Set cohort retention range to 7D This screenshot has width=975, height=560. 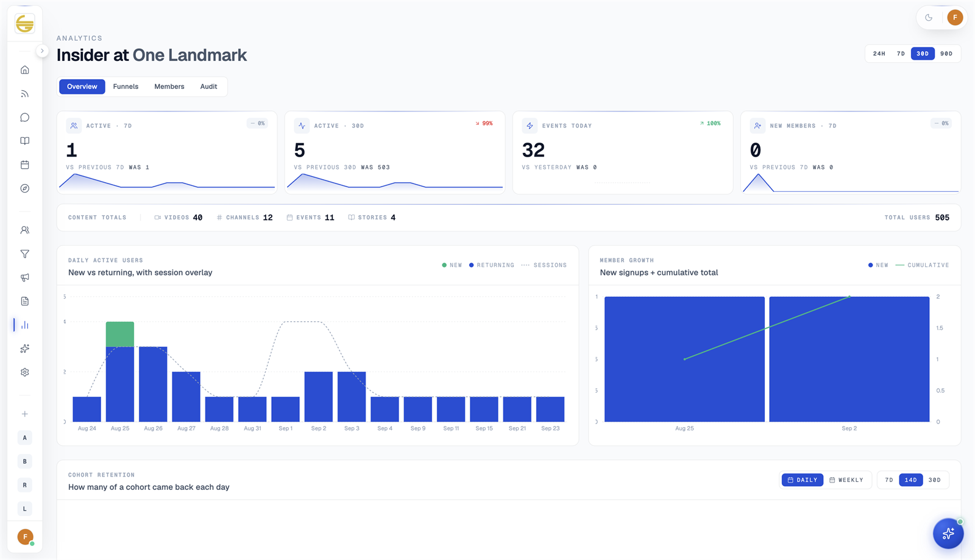point(889,480)
